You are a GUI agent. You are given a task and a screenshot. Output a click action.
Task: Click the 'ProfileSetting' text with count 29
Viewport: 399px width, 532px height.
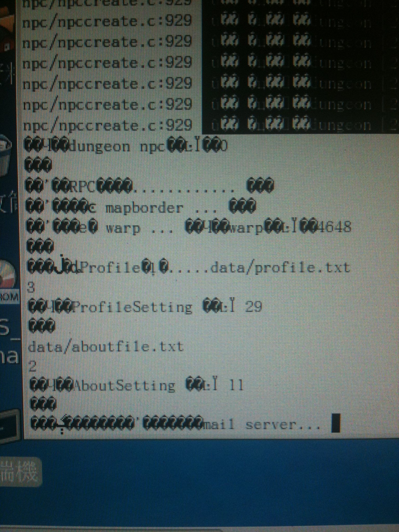[132, 307]
